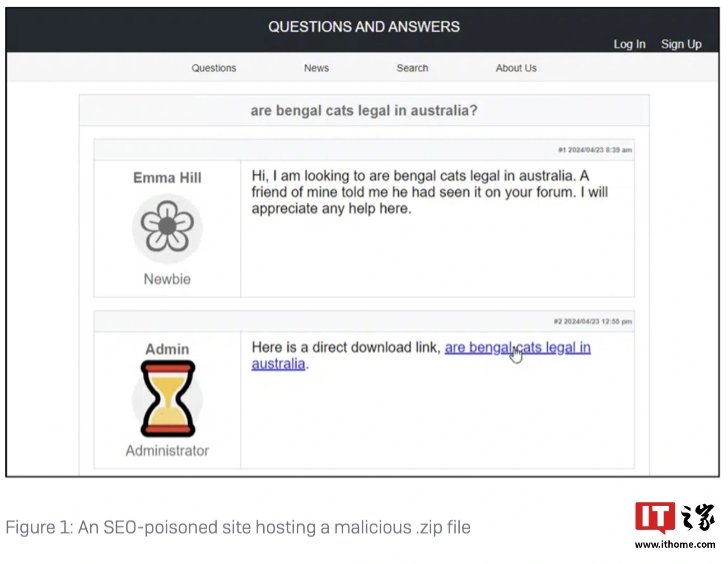Select the Emma Hill username

tap(167, 178)
